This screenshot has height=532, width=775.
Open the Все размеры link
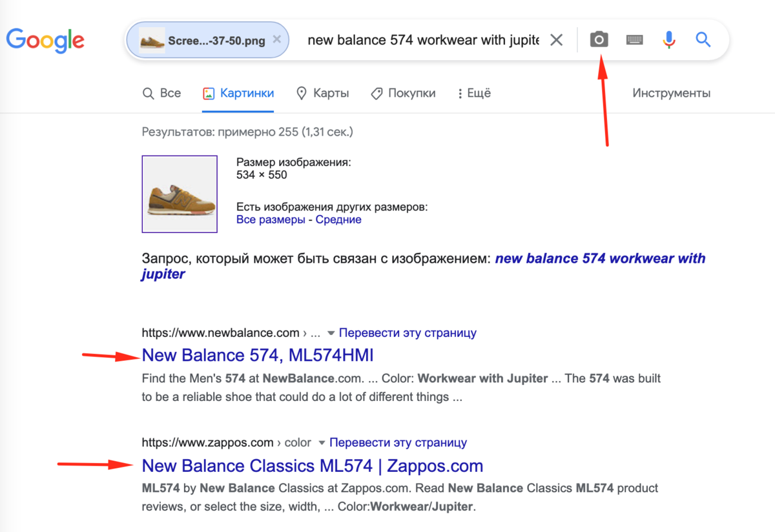tap(271, 220)
